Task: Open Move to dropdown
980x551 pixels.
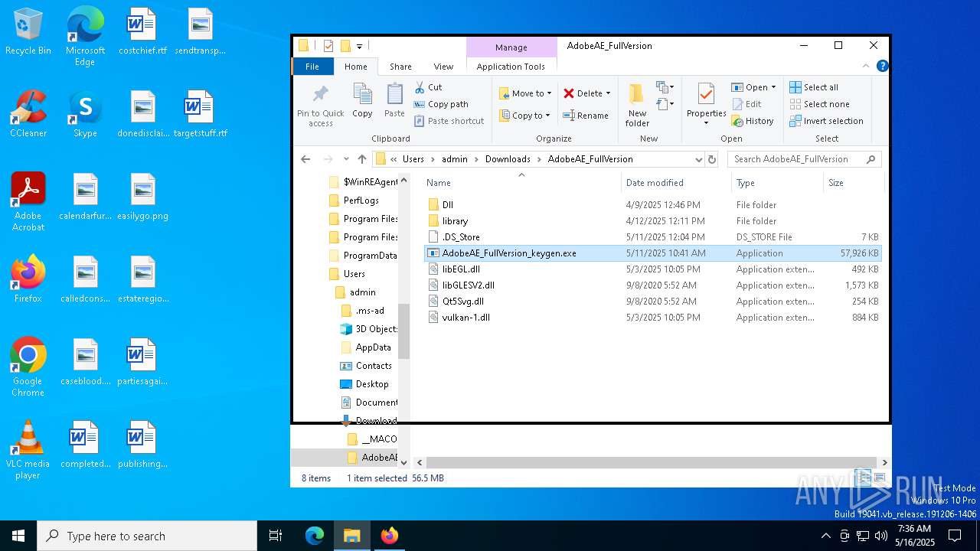Action: pos(525,93)
